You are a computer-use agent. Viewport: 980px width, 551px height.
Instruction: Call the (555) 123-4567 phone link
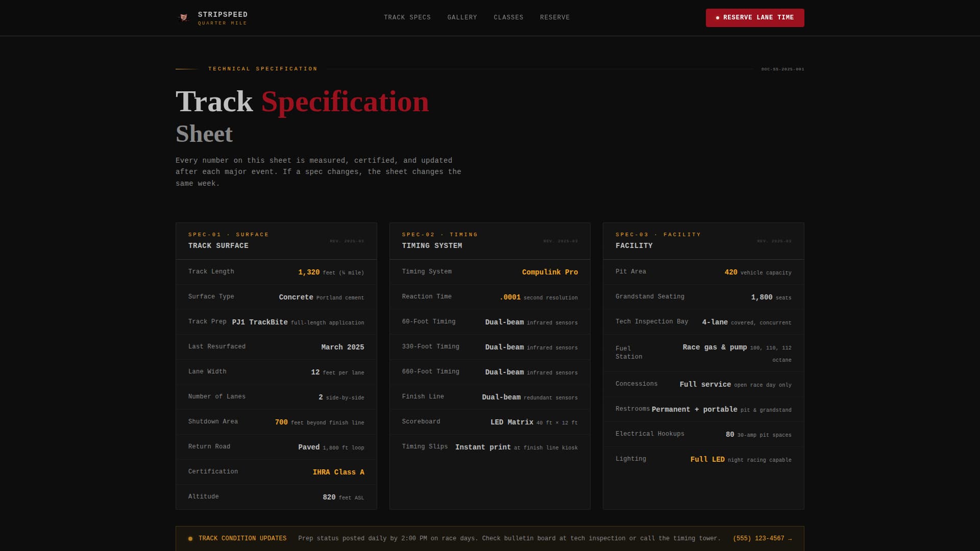(763, 538)
